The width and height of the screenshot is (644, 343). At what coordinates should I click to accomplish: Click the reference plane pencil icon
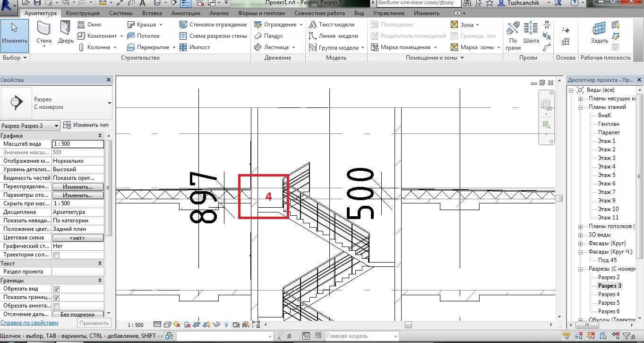pos(616,36)
